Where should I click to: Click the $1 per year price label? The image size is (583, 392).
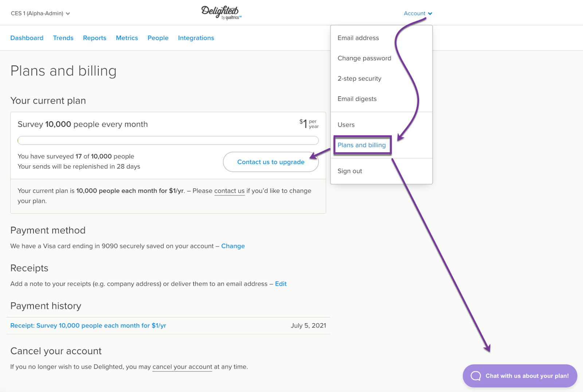click(309, 124)
